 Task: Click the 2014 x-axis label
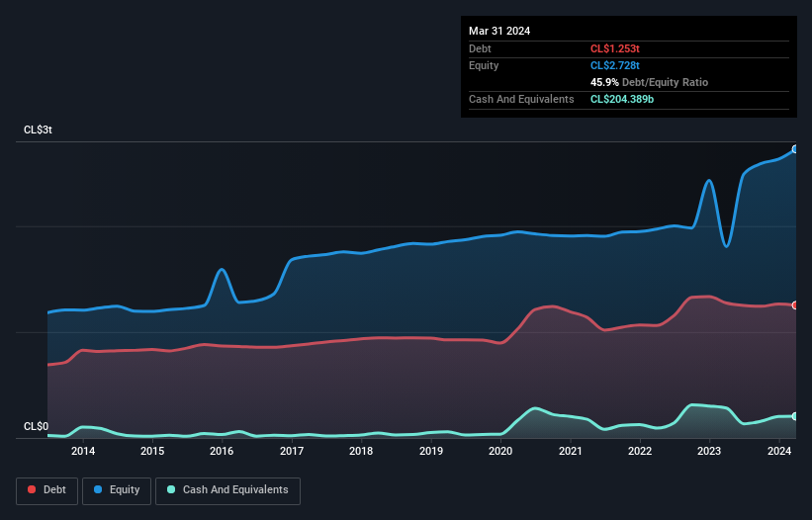point(83,451)
